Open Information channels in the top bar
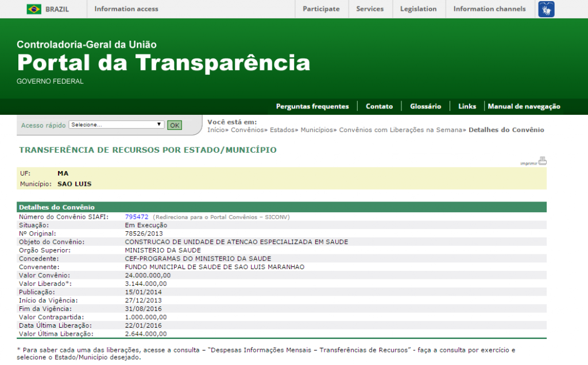The height and width of the screenshot is (365, 588). (489, 9)
